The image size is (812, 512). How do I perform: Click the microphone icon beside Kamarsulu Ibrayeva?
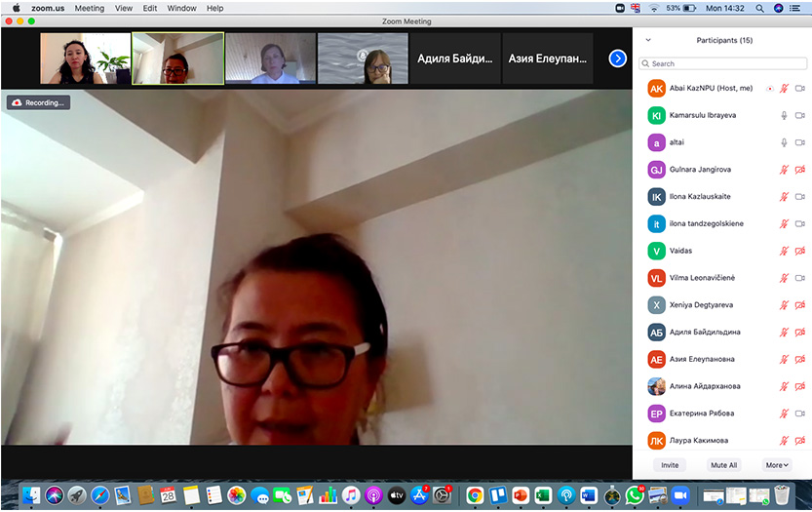coord(784,115)
